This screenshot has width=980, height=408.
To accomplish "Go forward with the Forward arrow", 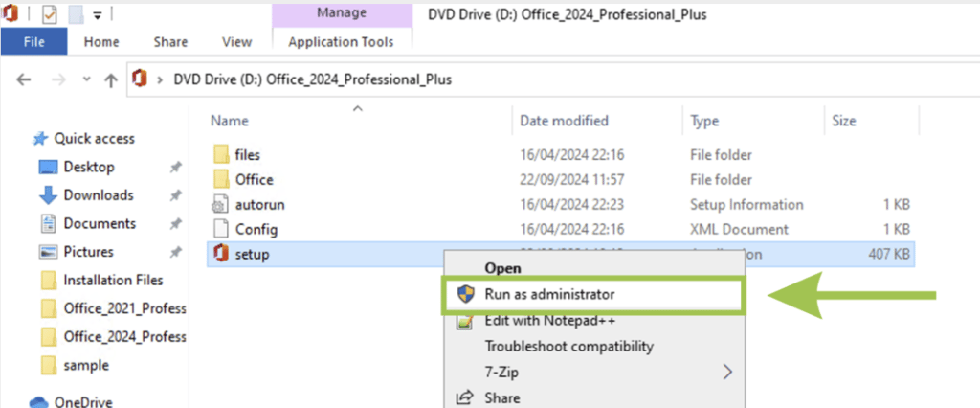I will click(58, 79).
